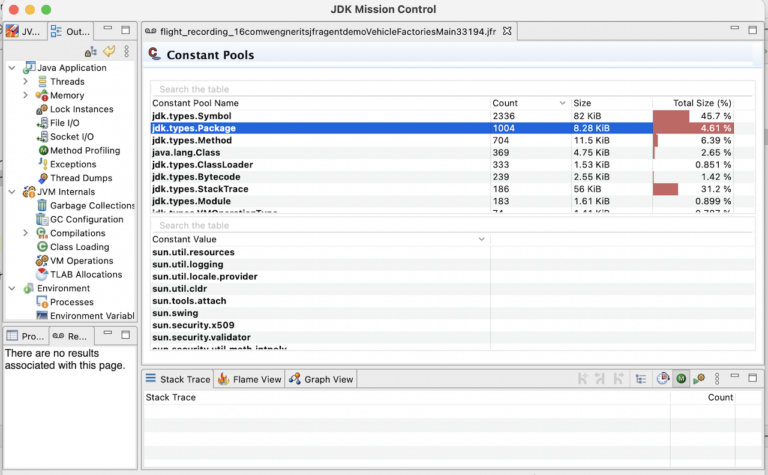Switch to the Outline tab

coord(71,31)
